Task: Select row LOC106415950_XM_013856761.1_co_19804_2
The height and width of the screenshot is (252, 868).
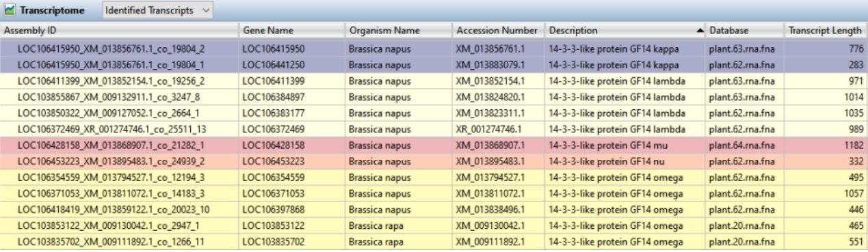Action: [434, 48]
